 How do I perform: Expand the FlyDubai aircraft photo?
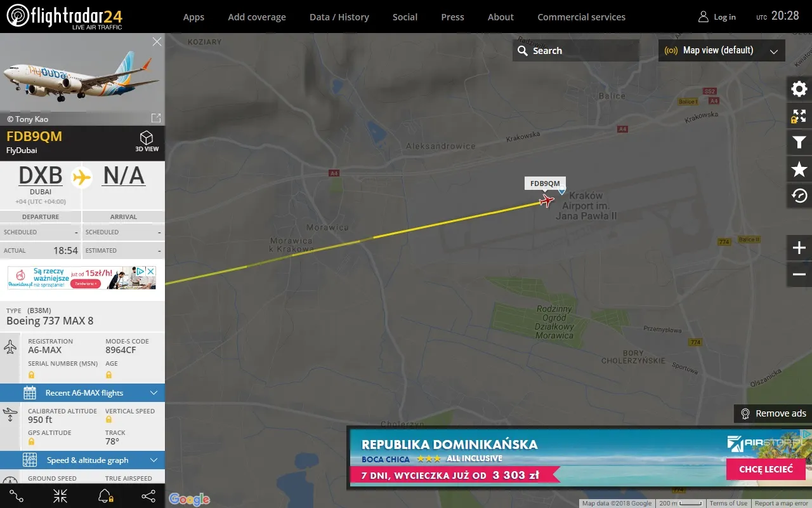pyautogui.click(x=155, y=117)
